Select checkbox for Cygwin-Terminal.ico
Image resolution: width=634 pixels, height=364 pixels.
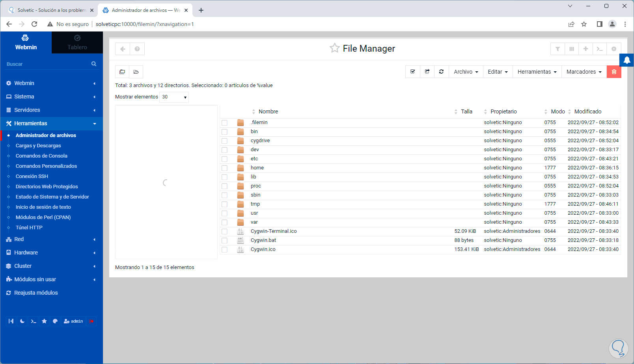[224, 232]
